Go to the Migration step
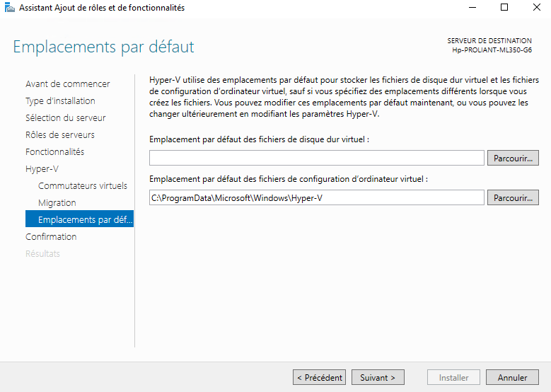551x392 pixels. pos(57,203)
